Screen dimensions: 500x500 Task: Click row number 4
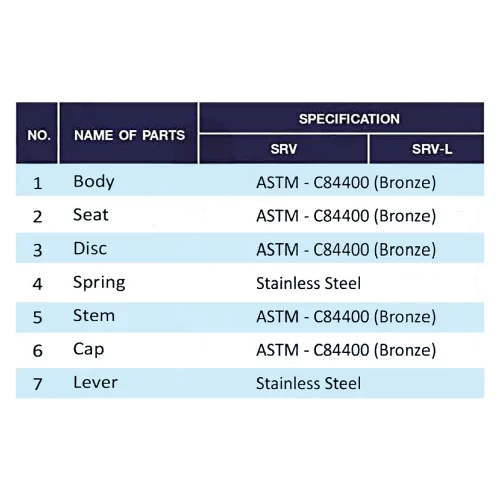coord(38,284)
